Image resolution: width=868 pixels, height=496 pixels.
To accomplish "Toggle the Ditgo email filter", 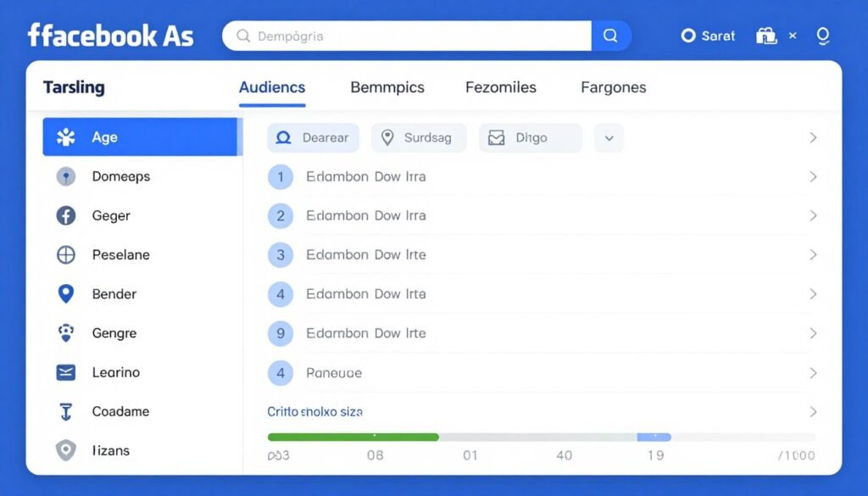I will point(530,137).
